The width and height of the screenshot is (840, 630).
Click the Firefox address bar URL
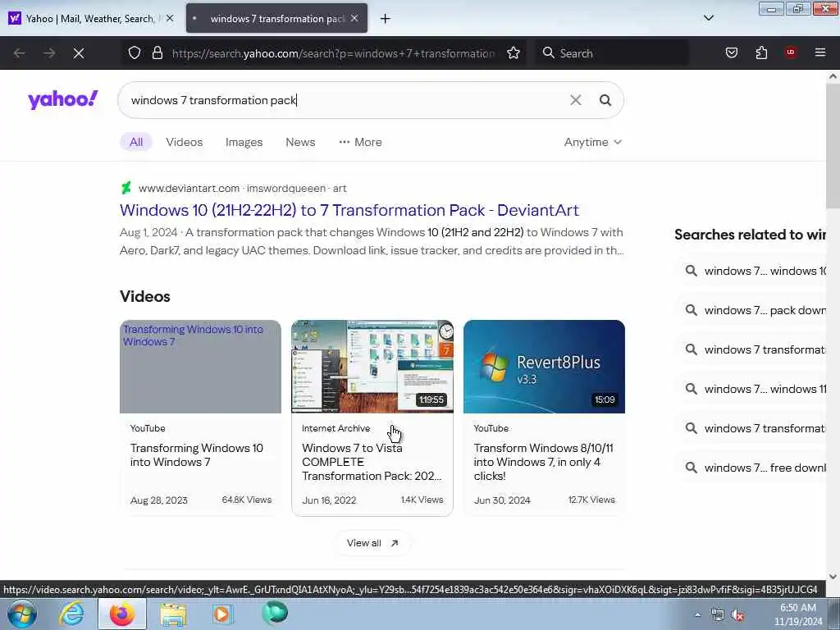point(333,53)
